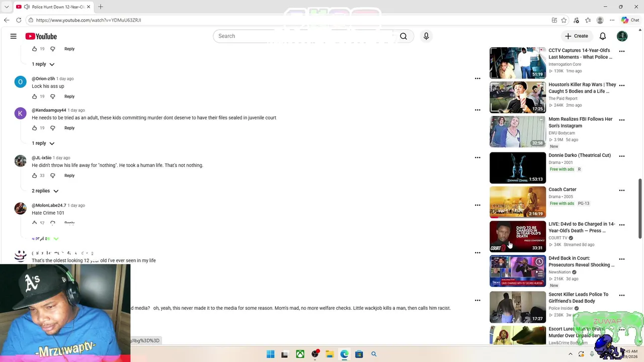Screen dimensions: 644x362
Task: Like the @Kendaamguy44 comment
Action: pyautogui.click(x=34, y=128)
